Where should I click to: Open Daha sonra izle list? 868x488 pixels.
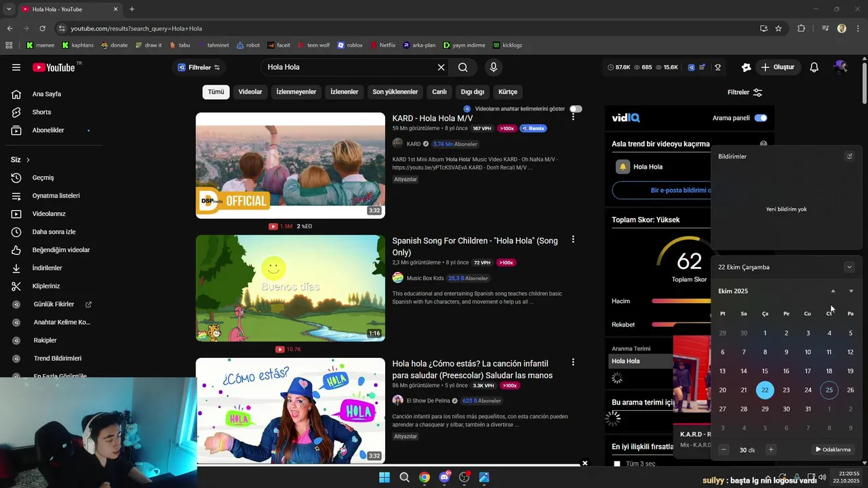click(x=54, y=232)
